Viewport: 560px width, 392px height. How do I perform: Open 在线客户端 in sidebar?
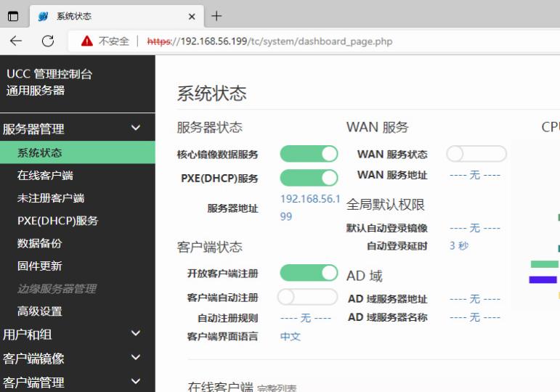[x=45, y=176]
